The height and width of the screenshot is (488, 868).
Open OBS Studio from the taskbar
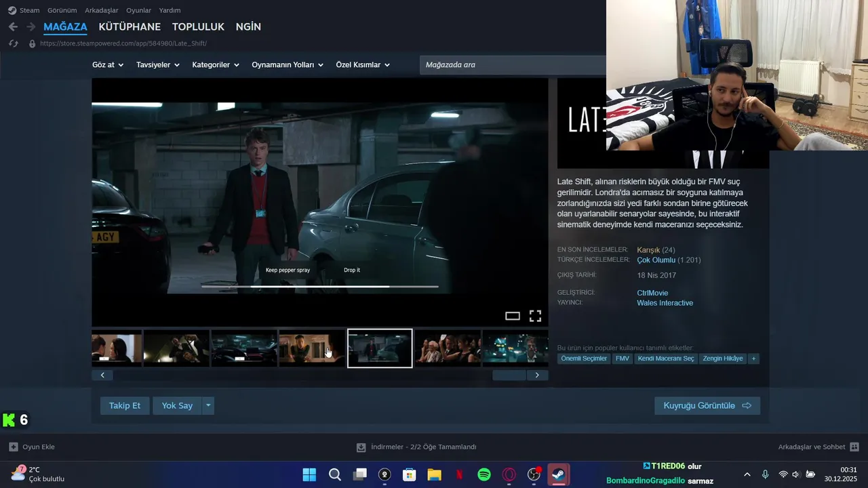[534, 474]
